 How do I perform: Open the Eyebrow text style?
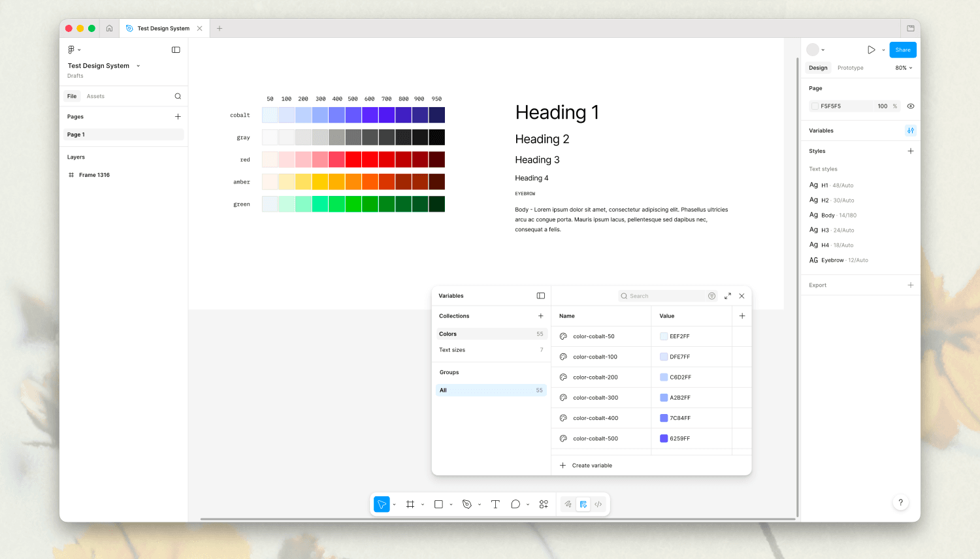tap(839, 260)
